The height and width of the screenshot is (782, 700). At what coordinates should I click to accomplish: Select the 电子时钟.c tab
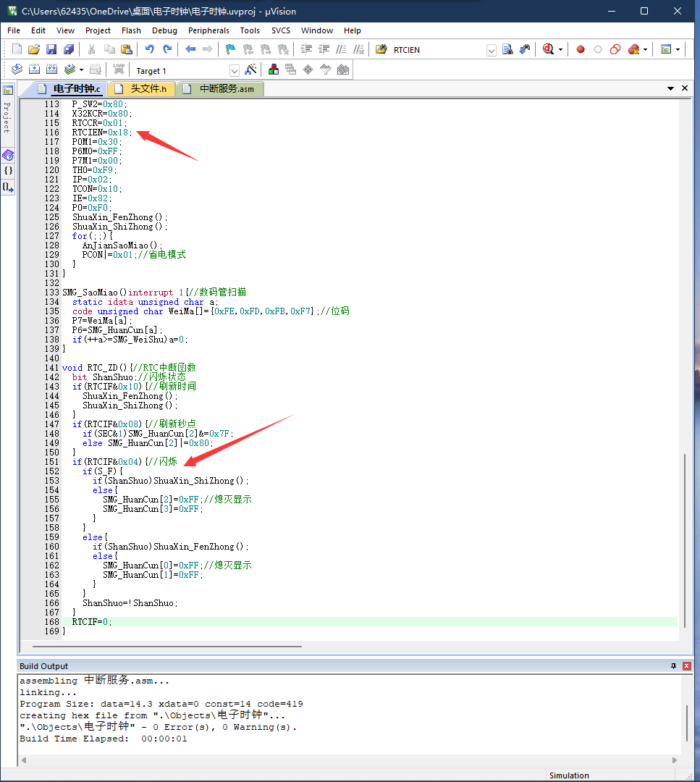pyautogui.click(x=69, y=89)
